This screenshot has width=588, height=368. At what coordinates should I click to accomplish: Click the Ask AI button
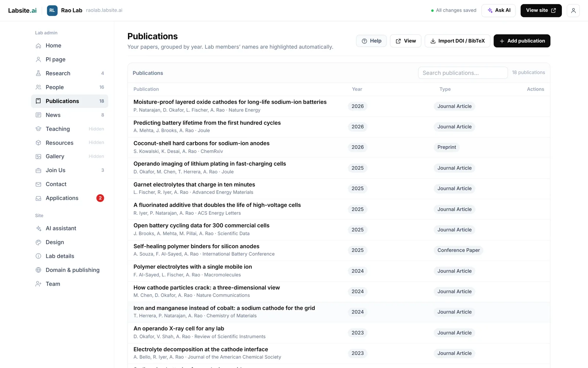click(x=499, y=10)
